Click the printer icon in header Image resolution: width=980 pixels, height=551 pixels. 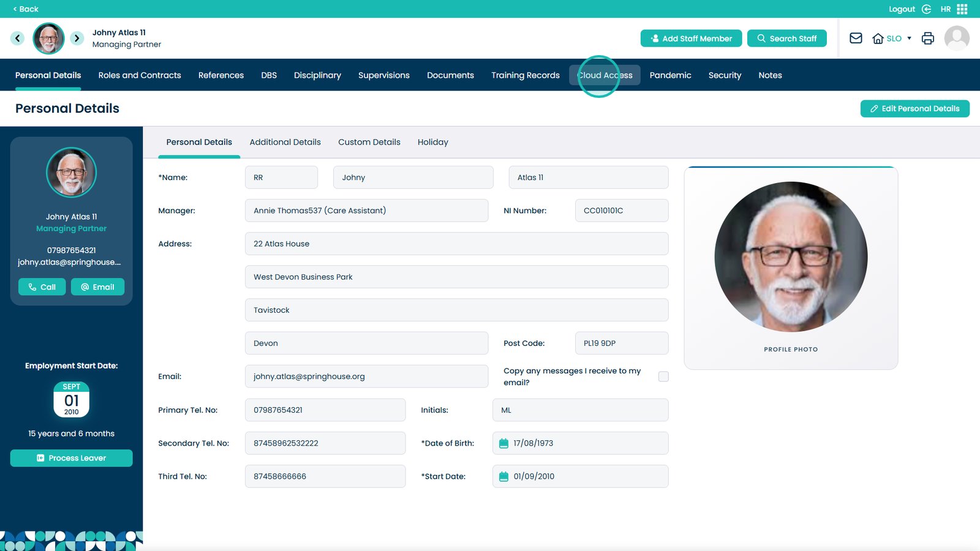[928, 38]
